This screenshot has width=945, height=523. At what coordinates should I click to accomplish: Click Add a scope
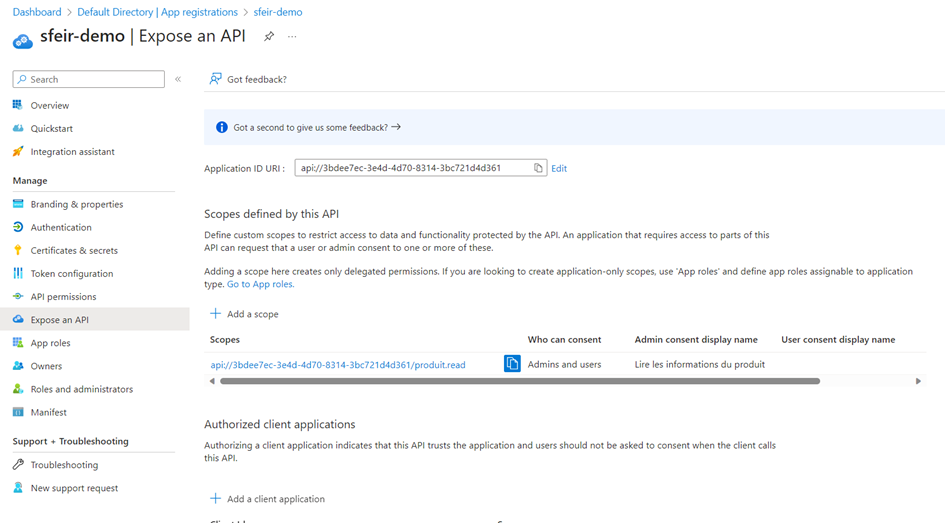(x=244, y=314)
